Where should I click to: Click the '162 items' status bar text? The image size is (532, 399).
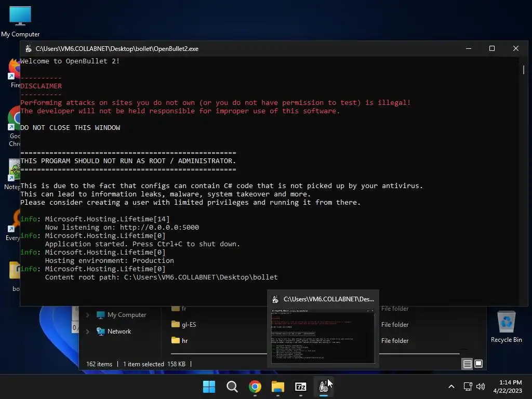[99, 364]
